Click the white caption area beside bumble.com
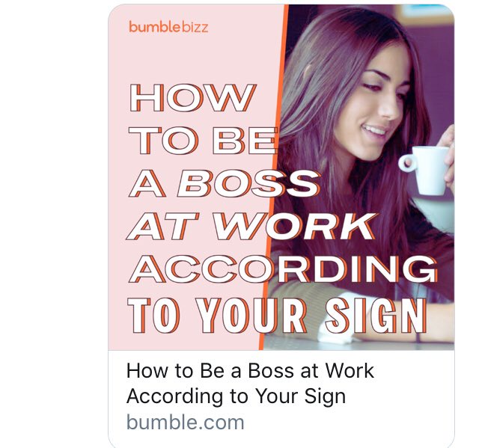Viewport: 479px width, 448px height. pyautogui.click(x=348, y=423)
